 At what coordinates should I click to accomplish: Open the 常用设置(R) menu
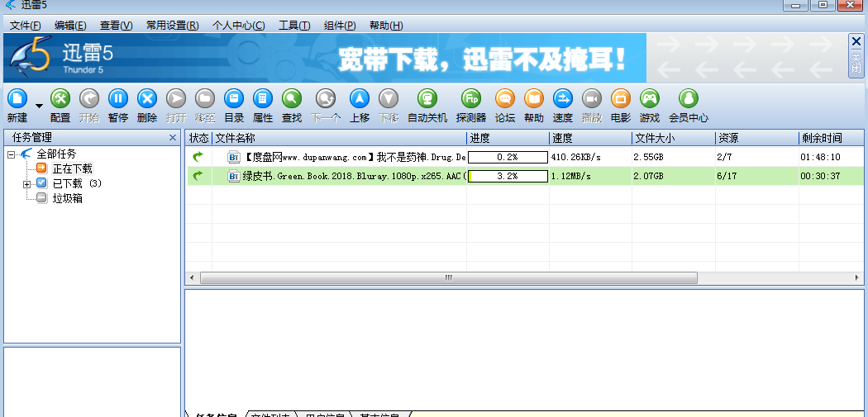(x=172, y=26)
